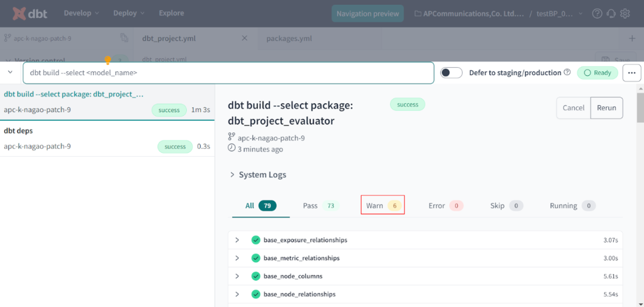644x307 pixels.
Task: Filter results by Warn tab
Action: click(383, 206)
